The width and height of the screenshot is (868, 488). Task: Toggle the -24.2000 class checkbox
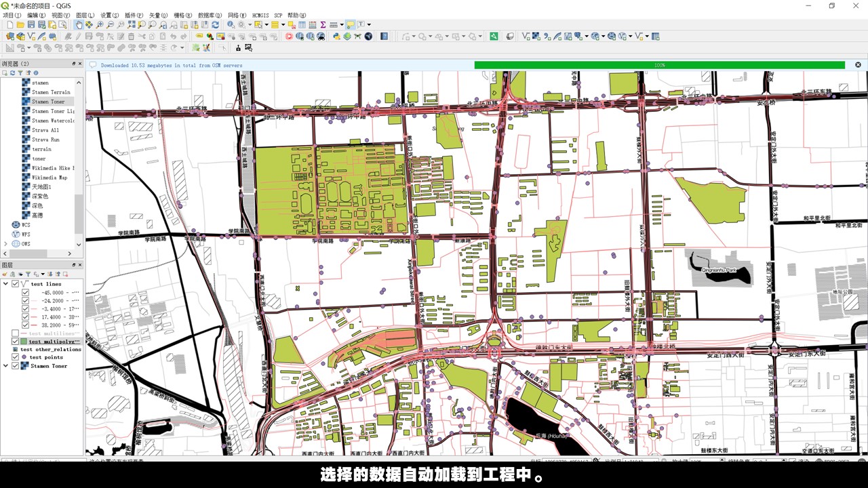[x=25, y=300]
